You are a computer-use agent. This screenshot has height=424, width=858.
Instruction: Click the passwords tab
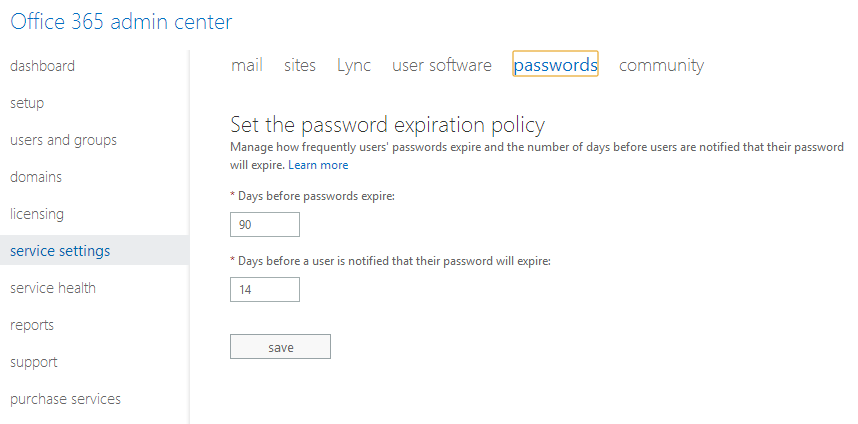pos(556,65)
